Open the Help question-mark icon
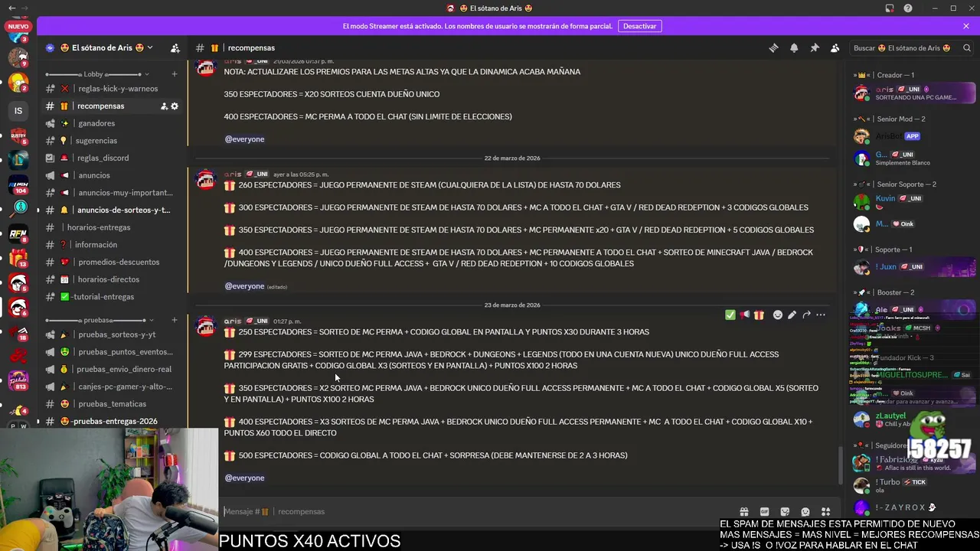Image resolution: width=980 pixels, height=551 pixels. (x=908, y=8)
